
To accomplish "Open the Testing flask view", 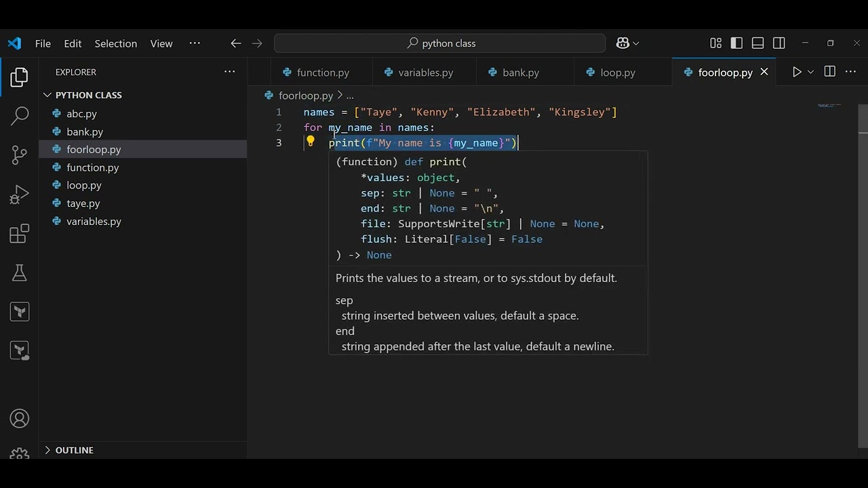I will click(x=20, y=272).
